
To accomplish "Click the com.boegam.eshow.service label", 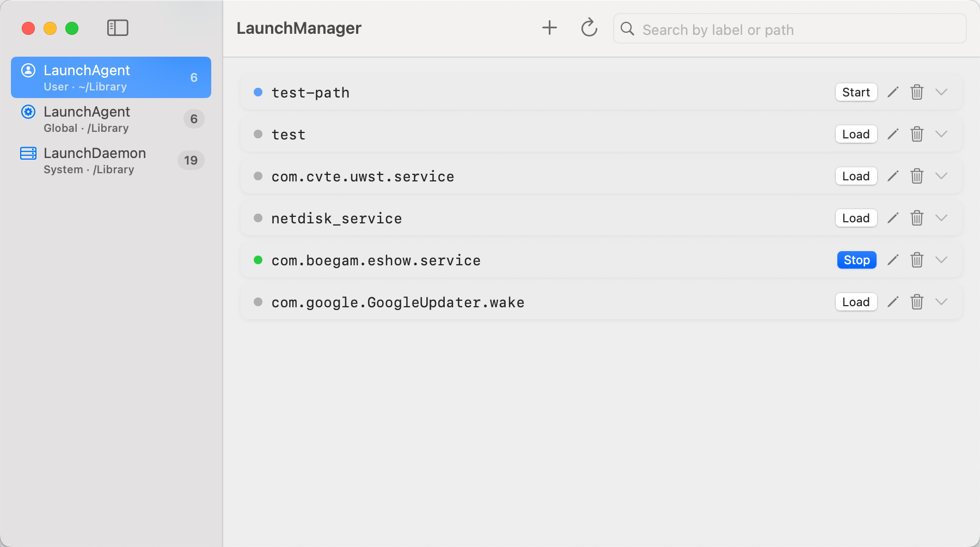I will click(376, 260).
